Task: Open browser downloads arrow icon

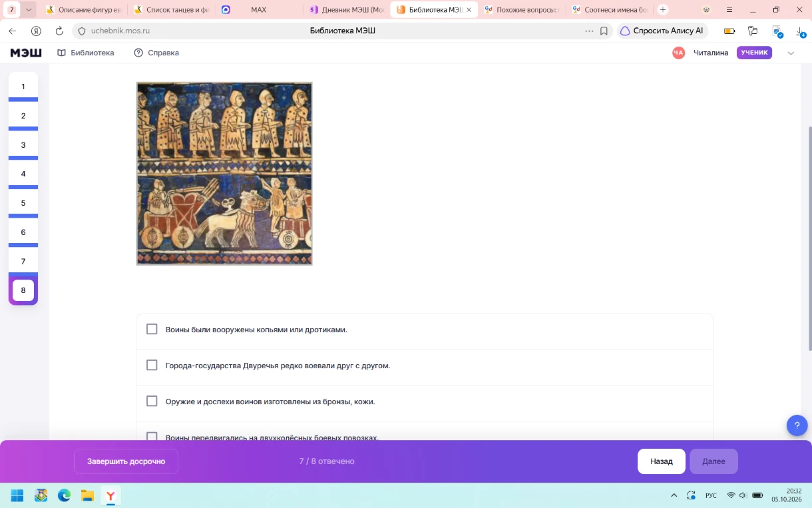Action: [801, 31]
